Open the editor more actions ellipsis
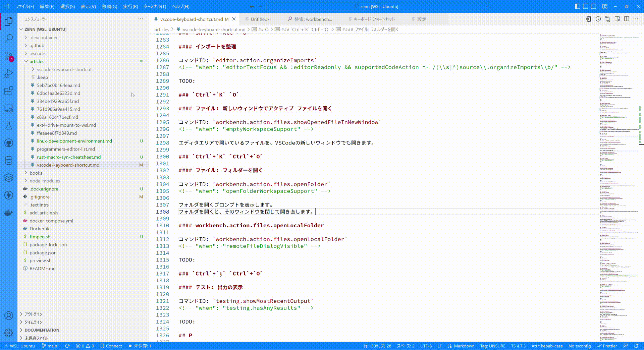Image resolution: width=644 pixels, height=350 pixels. click(636, 19)
